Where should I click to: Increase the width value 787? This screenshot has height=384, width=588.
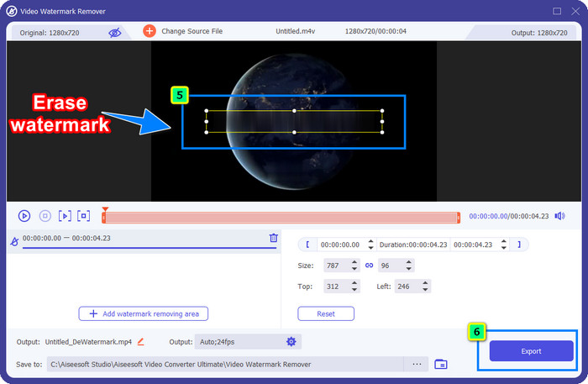pyautogui.click(x=354, y=262)
